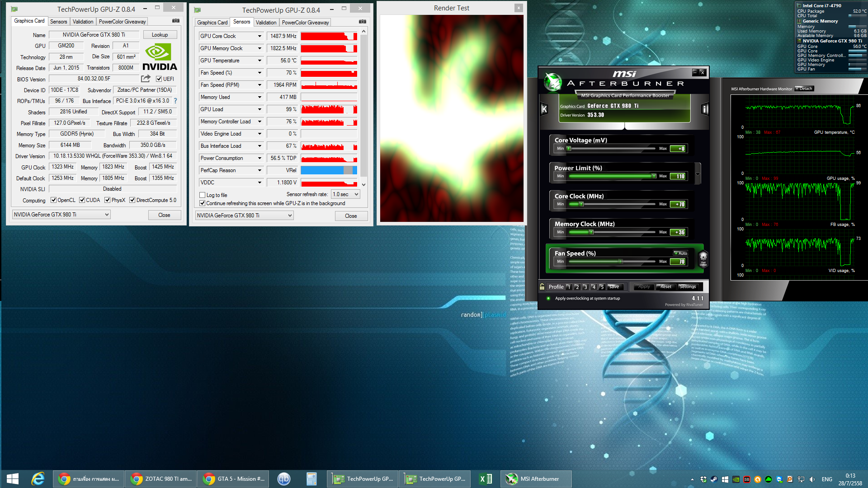This screenshot has height=488, width=868.
Task: Enable the Log to file checkbox
Action: tap(203, 195)
